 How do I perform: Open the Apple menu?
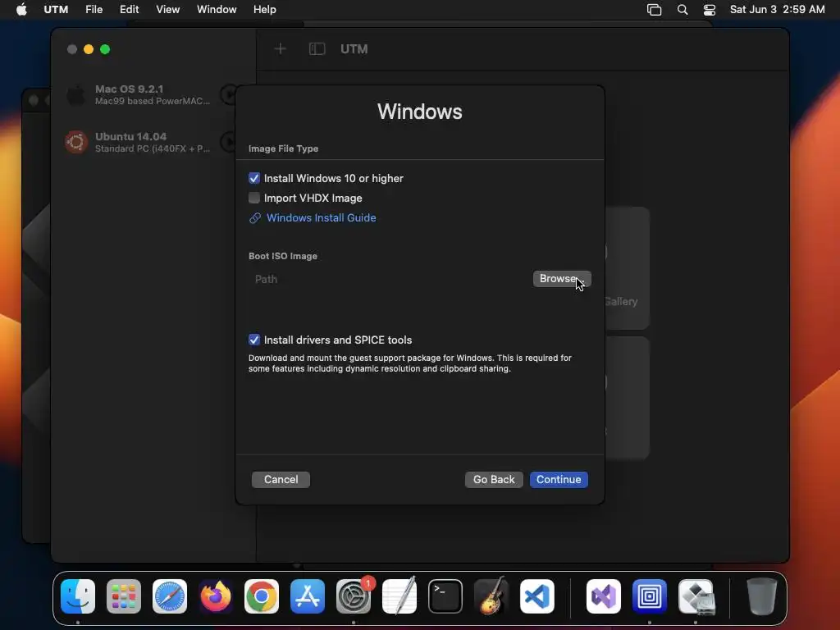pyautogui.click(x=21, y=9)
